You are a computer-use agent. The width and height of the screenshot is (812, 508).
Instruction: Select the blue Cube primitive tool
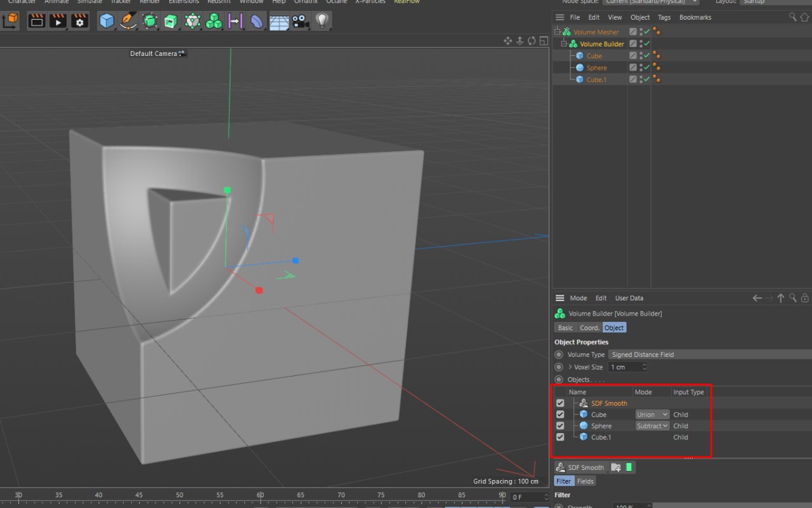[x=107, y=21]
